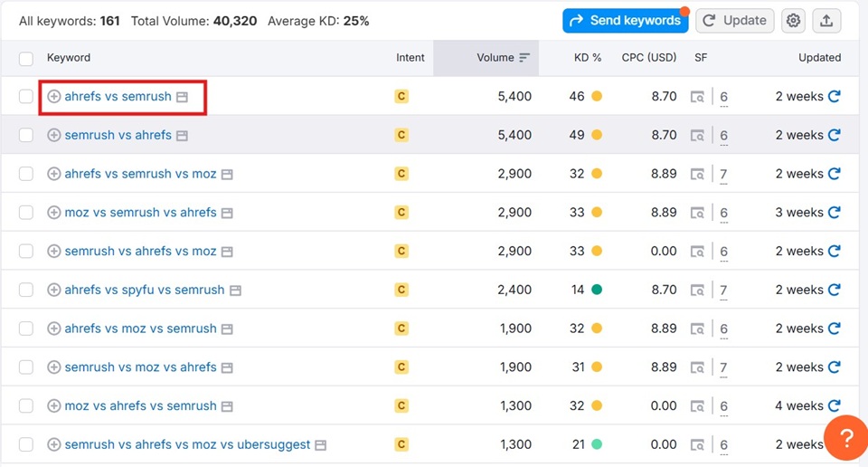This screenshot has height=467, width=868.
Task: Select the 'moz vs semrush vs ahrefs' row checkbox
Action: [x=26, y=213]
